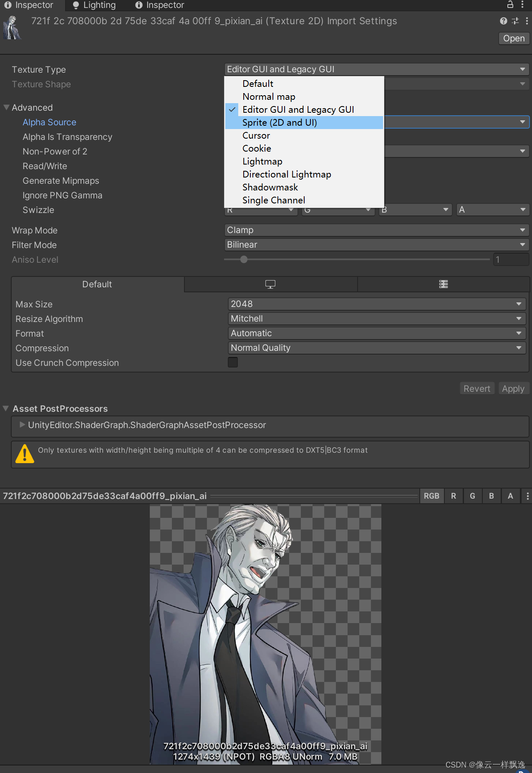Toggle A alpha channel preview
This screenshot has height=773, width=532.
(x=510, y=496)
